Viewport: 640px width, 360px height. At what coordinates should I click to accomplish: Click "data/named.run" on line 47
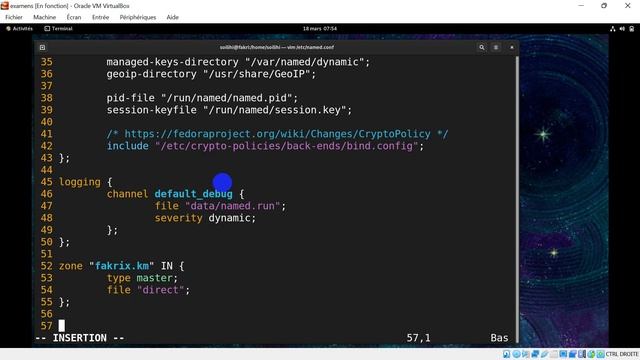tap(233, 206)
